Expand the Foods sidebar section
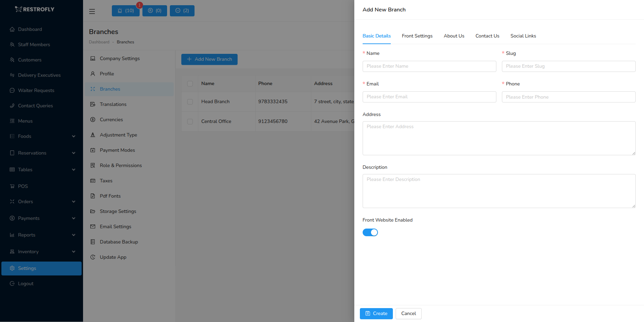Screen dimensions: 644x322 25,136
